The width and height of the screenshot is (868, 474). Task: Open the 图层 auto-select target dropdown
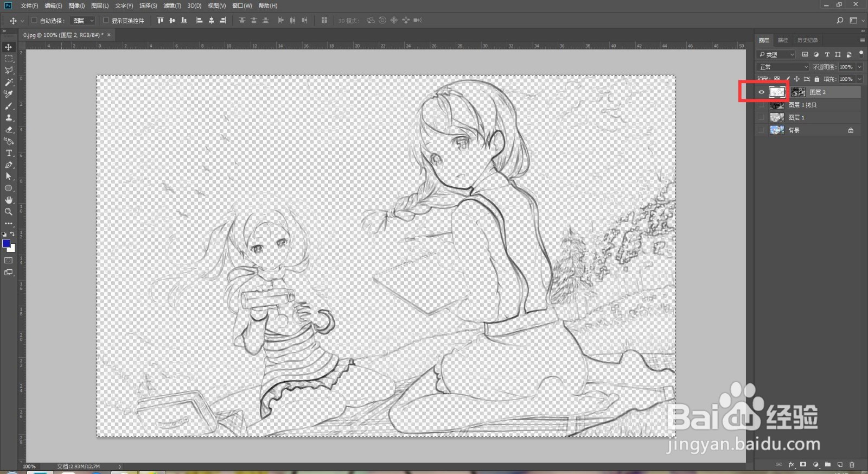pyautogui.click(x=83, y=21)
